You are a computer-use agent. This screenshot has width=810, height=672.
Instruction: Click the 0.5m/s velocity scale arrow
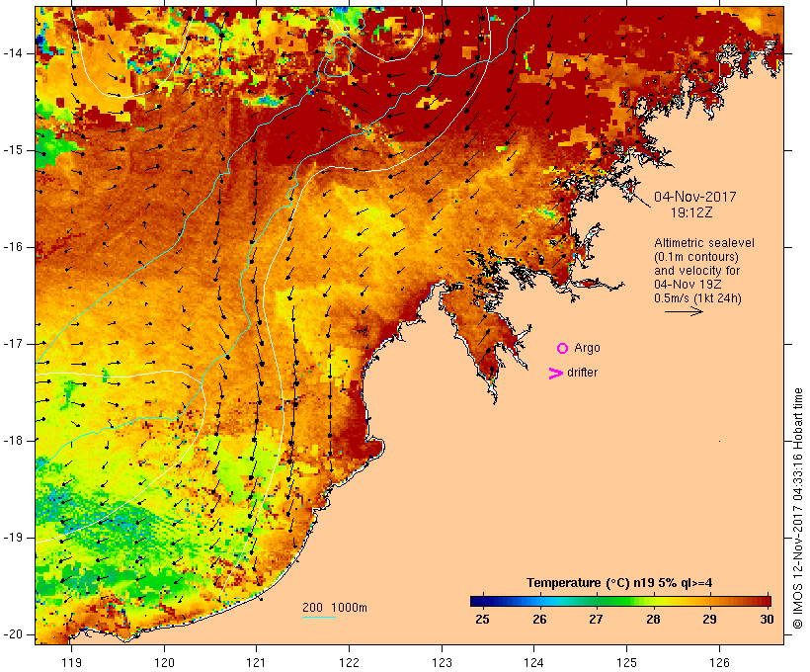pyautogui.click(x=684, y=311)
